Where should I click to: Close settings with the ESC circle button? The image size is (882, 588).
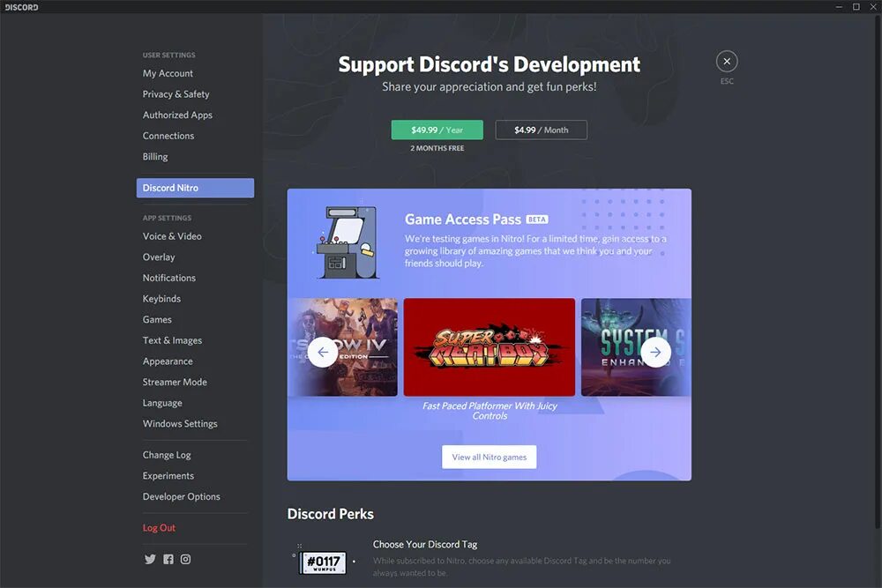727,62
